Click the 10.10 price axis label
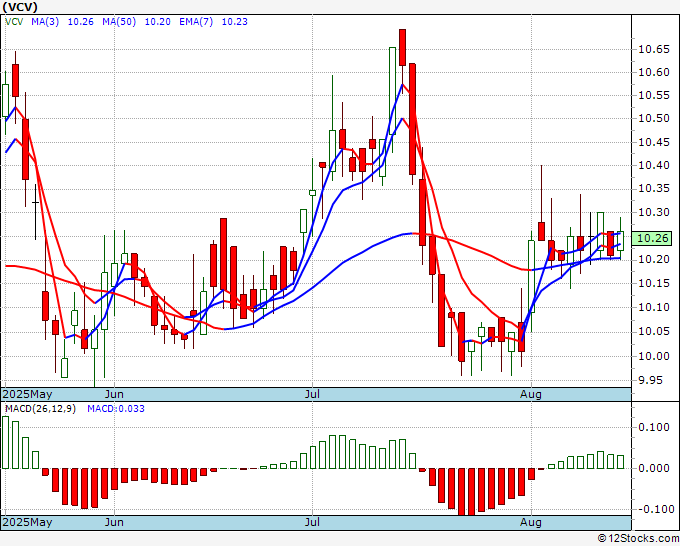Viewport: 680px width, 546px height. 654,308
